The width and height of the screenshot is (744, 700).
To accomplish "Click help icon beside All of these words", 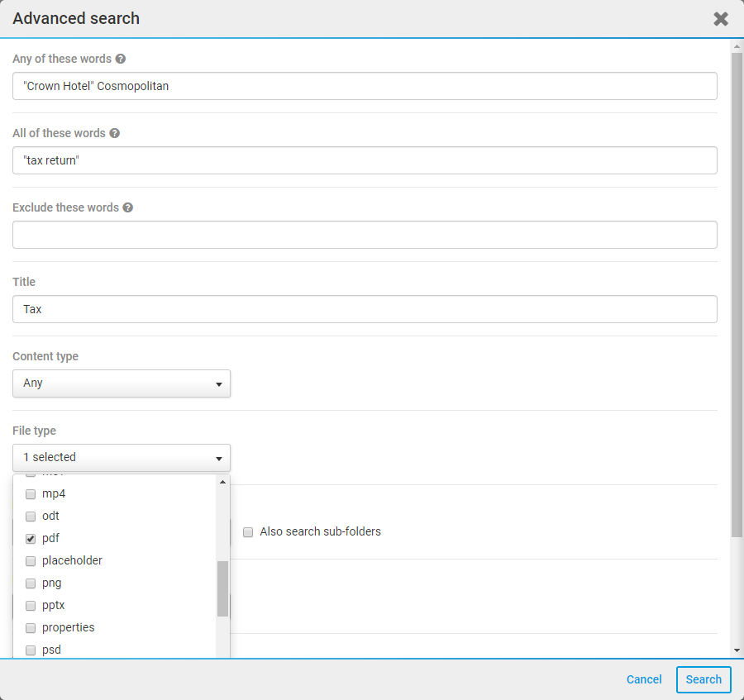I will coord(115,134).
